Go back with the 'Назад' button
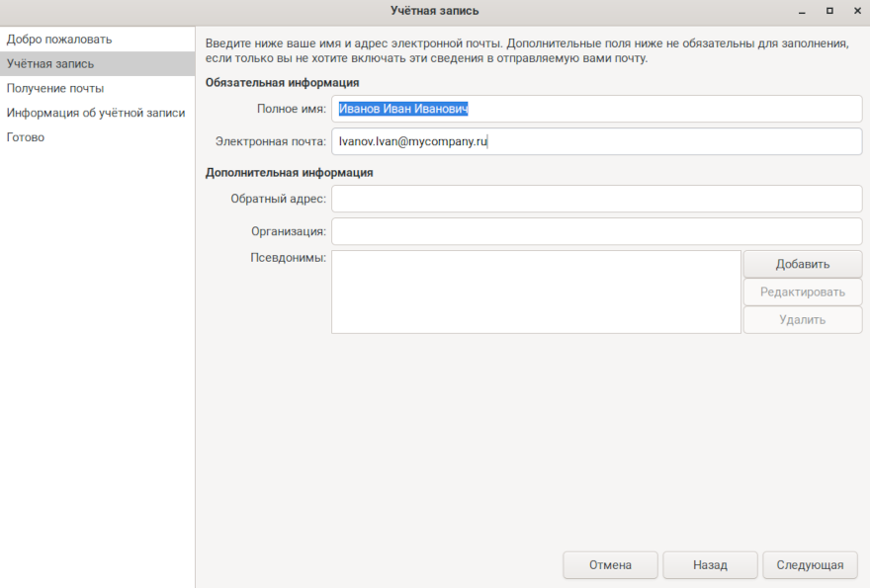This screenshot has height=588, width=870. tap(710, 565)
